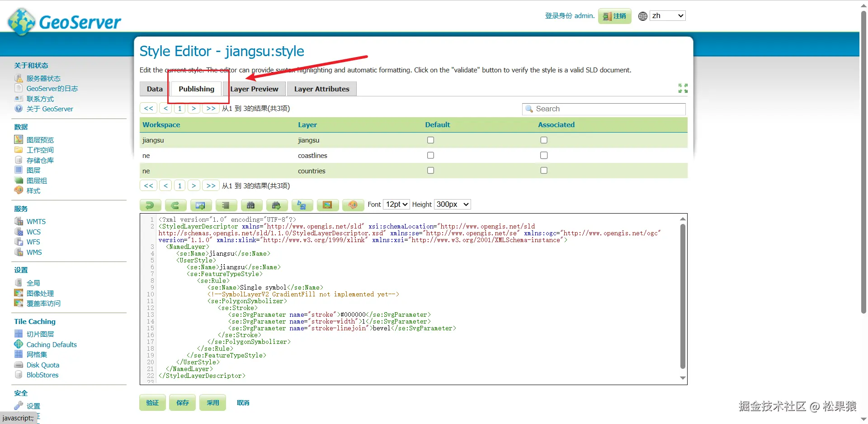Click the 取消 cancel link
This screenshot has width=868, height=424.
coord(243,403)
